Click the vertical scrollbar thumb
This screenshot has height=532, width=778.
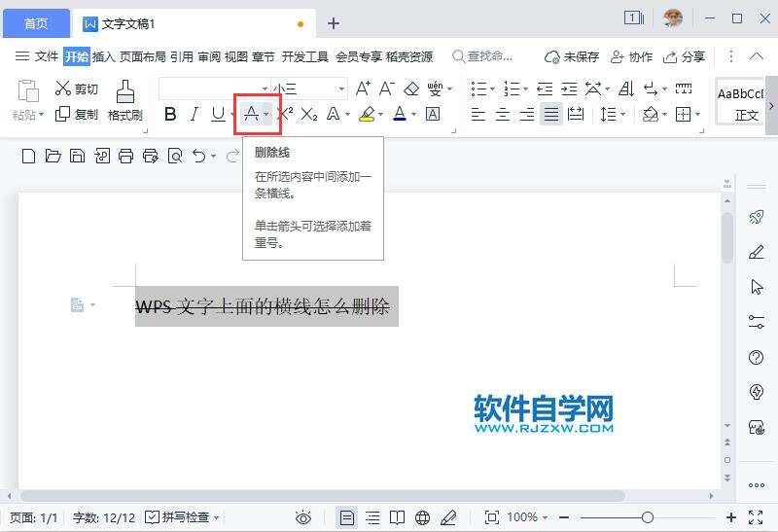pos(727,237)
